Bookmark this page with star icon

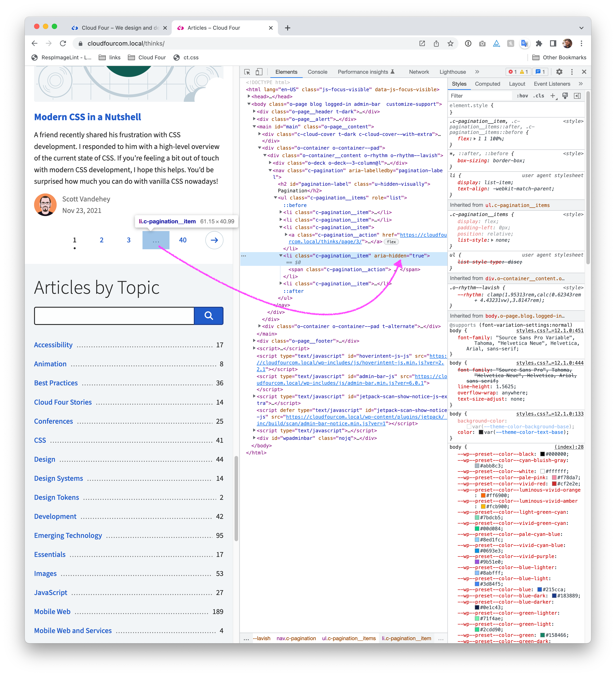tap(450, 44)
